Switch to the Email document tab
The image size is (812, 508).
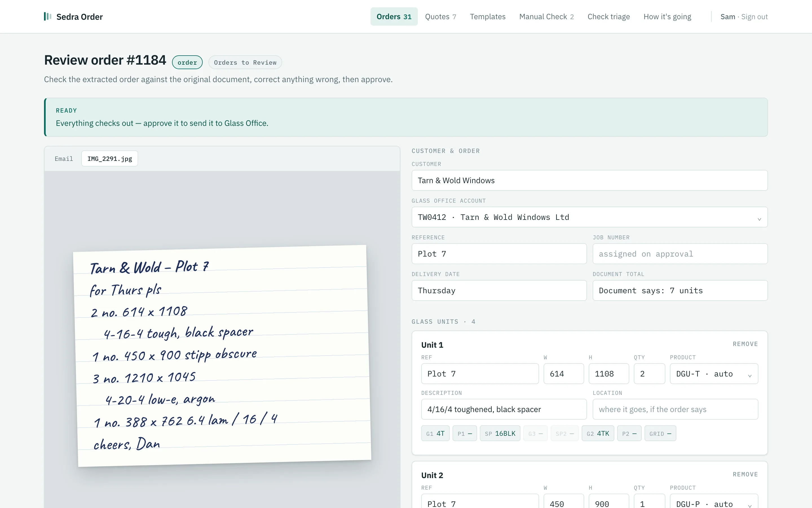(64, 159)
